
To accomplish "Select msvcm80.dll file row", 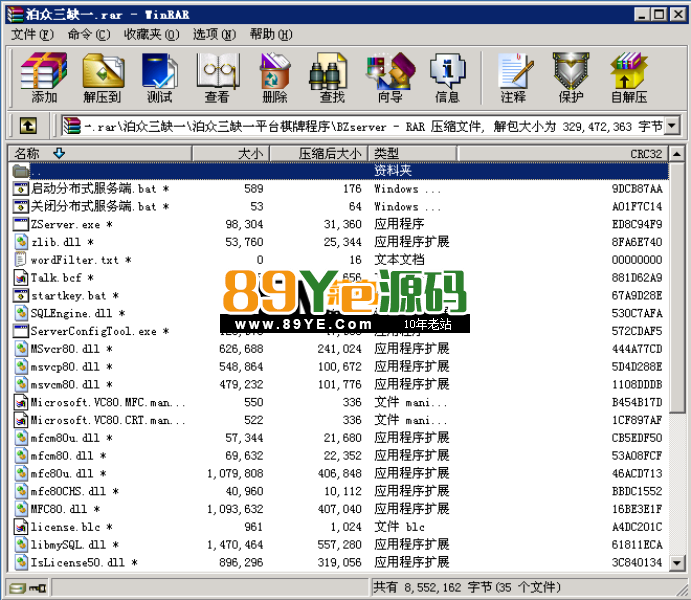I will [x=338, y=385].
